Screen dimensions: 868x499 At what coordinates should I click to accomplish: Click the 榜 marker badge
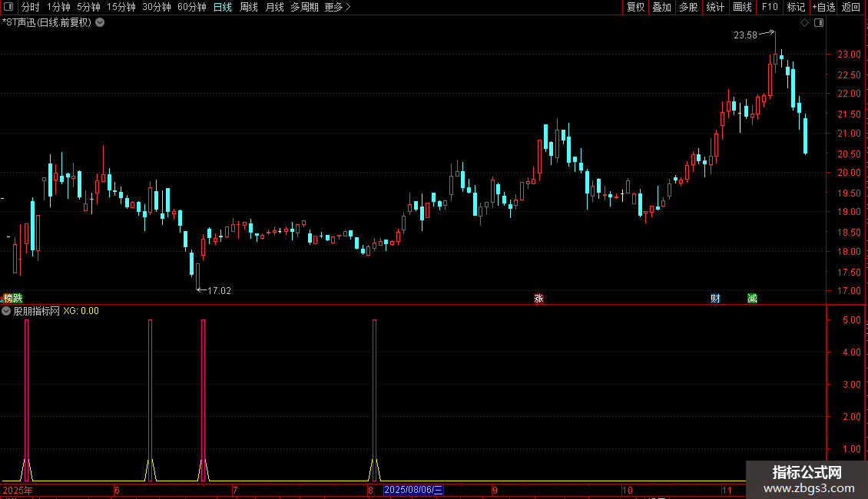[7, 298]
